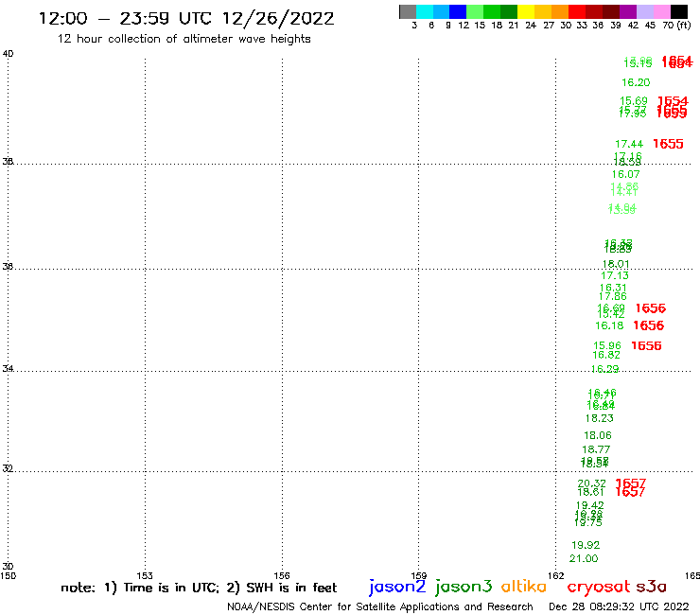Click the longitude axis label 162
The height and width of the screenshot is (615, 700).
[556, 576]
